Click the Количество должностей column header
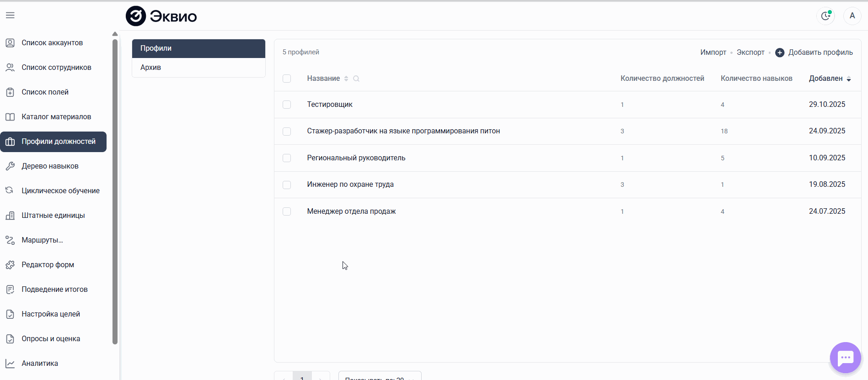The height and width of the screenshot is (380, 868). click(662, 79)
